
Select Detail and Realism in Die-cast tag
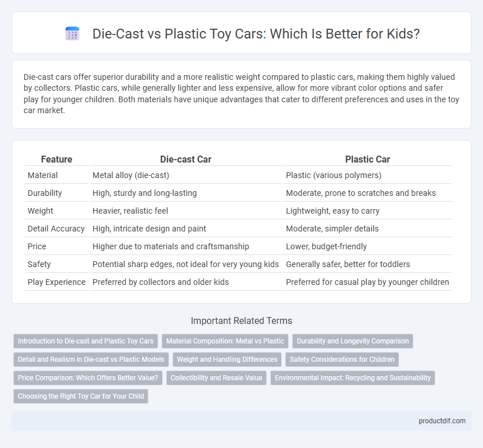pyautogui.click(x=91, y=360)
